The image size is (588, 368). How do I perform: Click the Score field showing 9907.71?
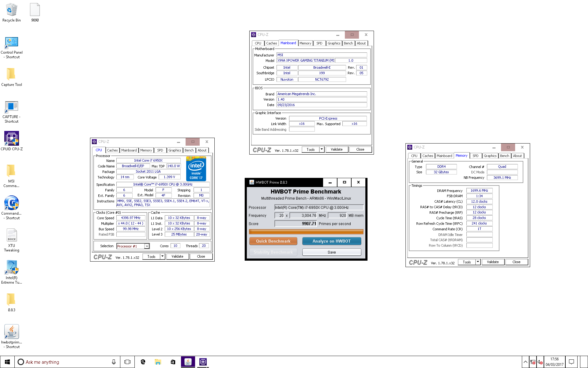click(296, 224)
